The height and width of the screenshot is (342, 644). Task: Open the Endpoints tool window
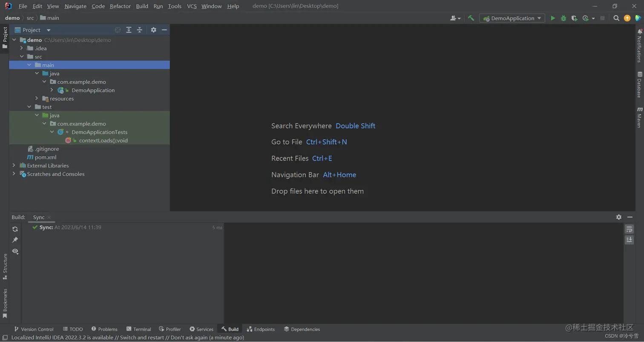261,329
